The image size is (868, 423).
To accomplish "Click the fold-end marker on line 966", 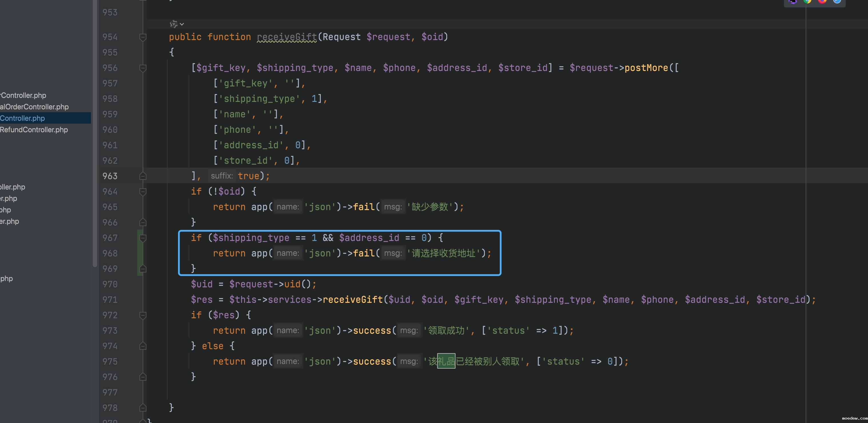I will point(143,222).
